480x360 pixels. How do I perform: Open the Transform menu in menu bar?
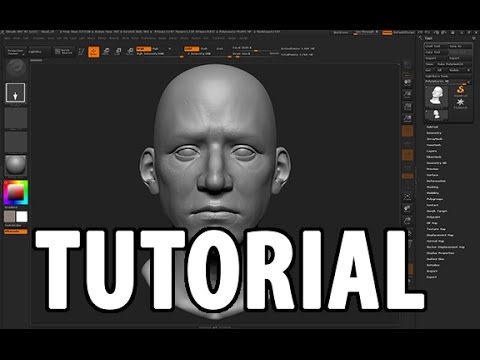[x=218, y=38]
